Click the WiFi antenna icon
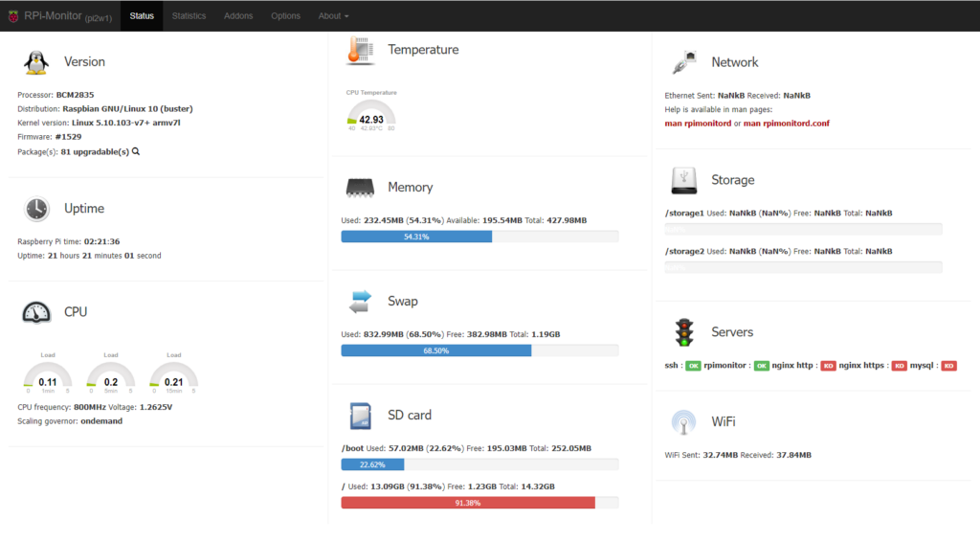The image size is (980, 542). pos(683,422)
